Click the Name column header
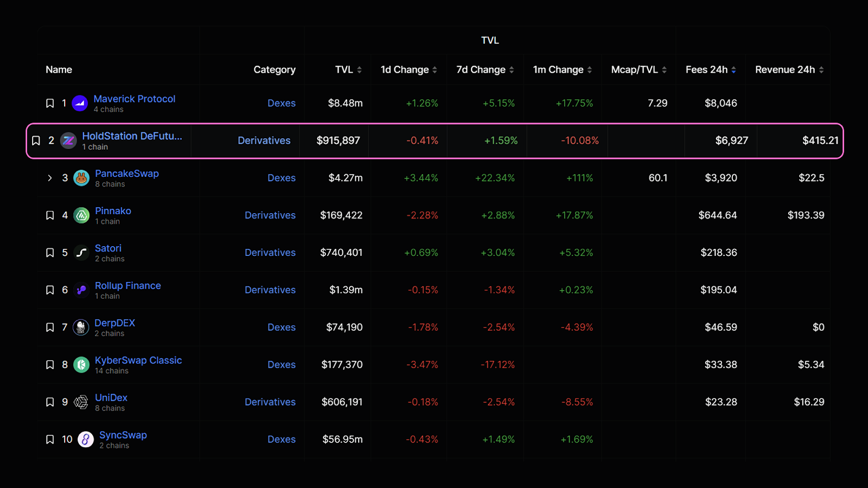The height and width of the screenshot is (488, 868). 59,69
